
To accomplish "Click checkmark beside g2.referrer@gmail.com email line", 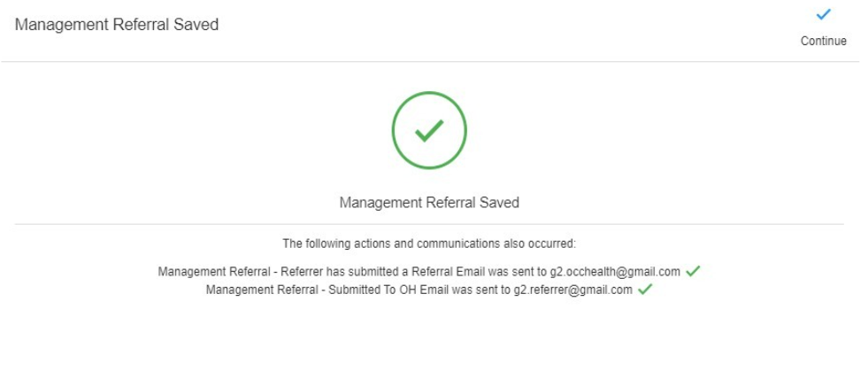I will point(645,290).
